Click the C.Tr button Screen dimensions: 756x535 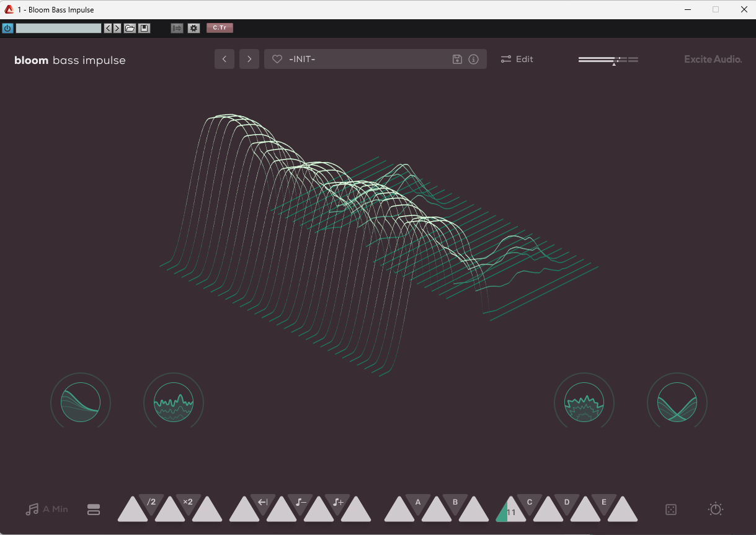(x=220, y=28)
